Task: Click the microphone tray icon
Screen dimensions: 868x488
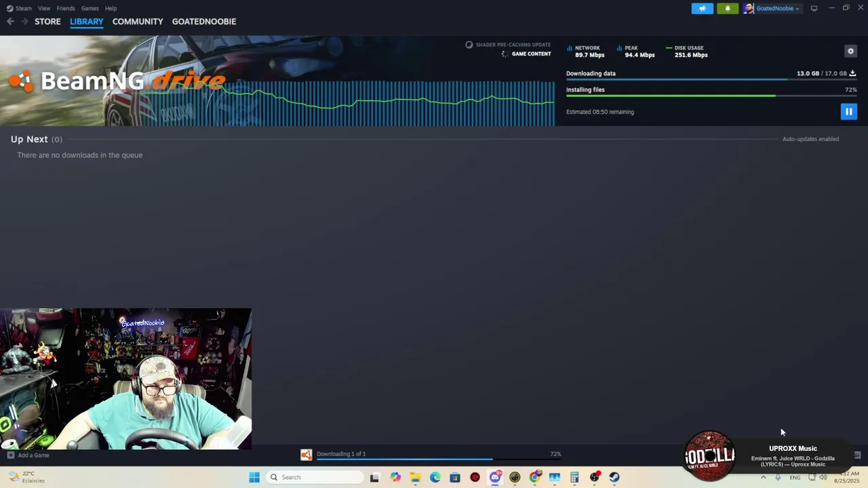Action: (x=778, y=477)
